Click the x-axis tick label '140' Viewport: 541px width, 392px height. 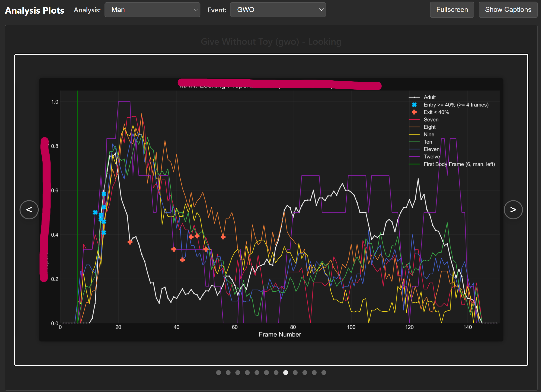pyautogui.click(x=467, y=327)
